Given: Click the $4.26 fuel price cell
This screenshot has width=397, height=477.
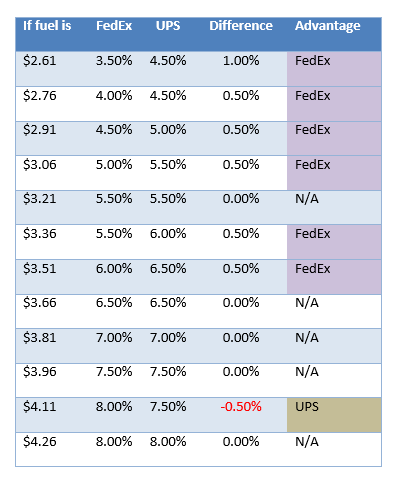Looking at the screenshot, I should point(40,442).
